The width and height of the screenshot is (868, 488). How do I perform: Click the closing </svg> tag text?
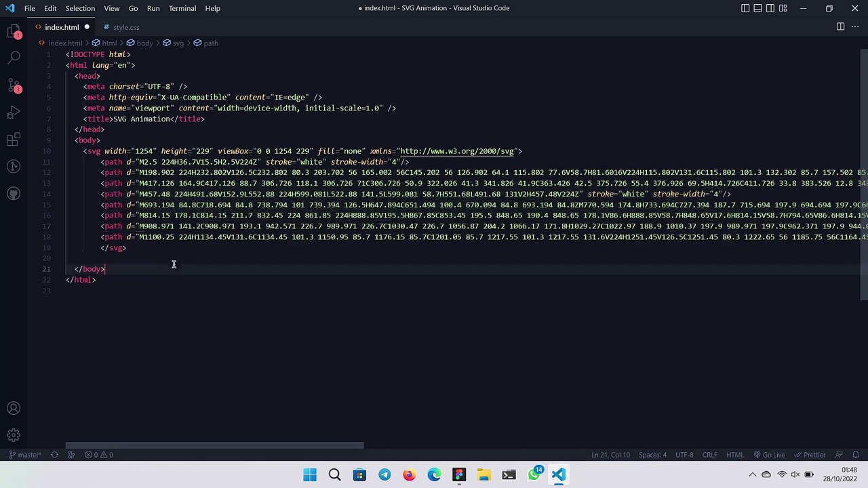[113, 247]
